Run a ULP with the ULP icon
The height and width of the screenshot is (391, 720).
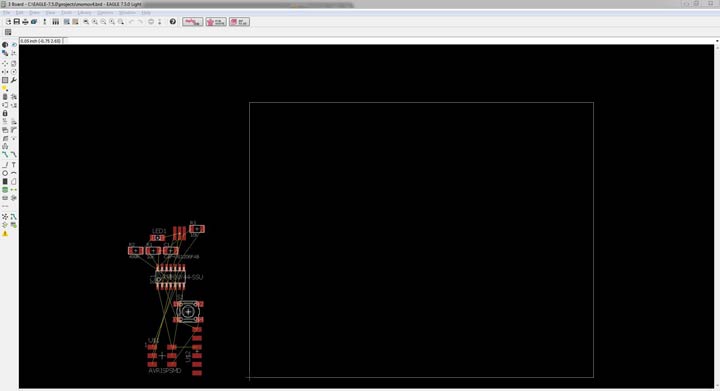click(75, 22)
